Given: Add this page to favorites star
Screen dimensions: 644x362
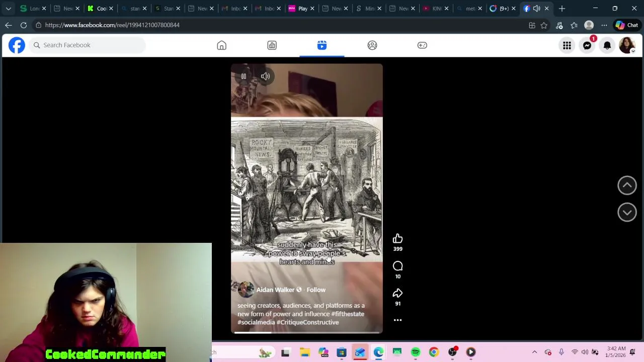Looking at the screenshot, I should click(x=544, y=25).
